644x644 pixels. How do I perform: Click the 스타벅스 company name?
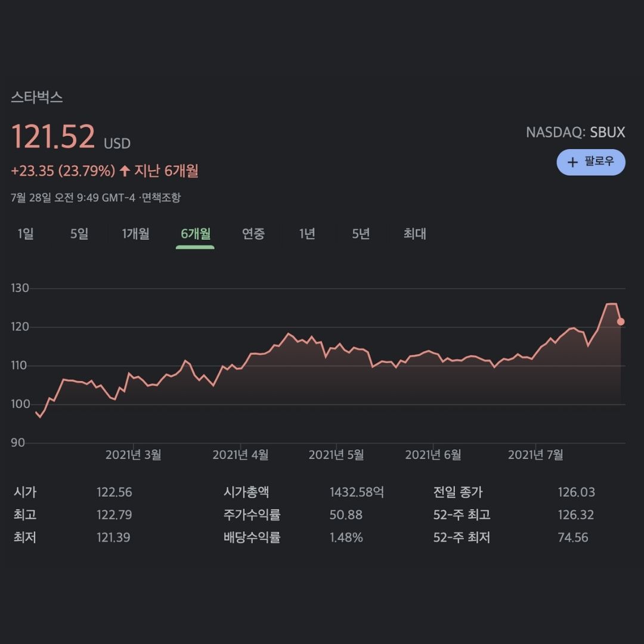(37, 97)
